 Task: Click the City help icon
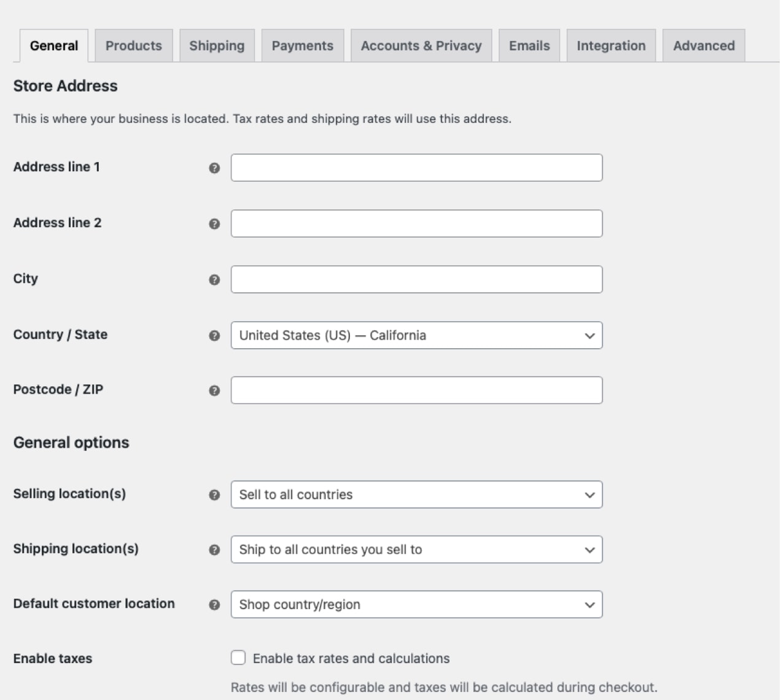click(x=214, y=279)
